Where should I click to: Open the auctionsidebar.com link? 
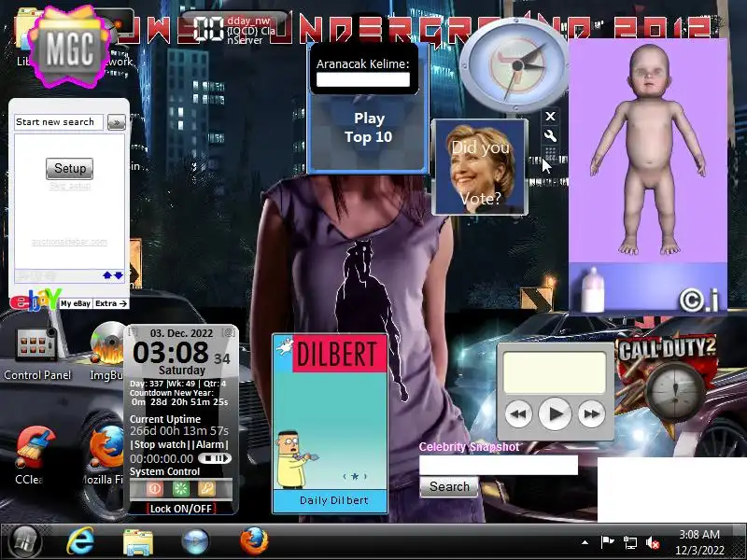(x=69, y=242)
